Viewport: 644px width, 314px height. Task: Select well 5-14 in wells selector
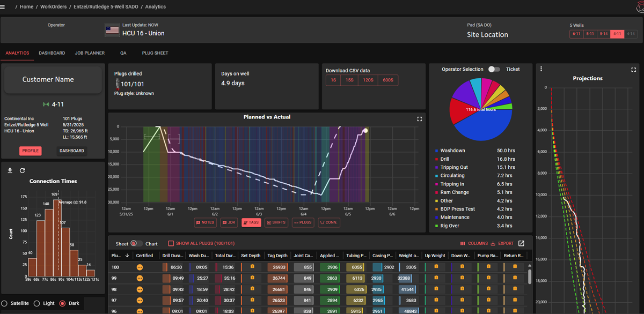(604, 34)
